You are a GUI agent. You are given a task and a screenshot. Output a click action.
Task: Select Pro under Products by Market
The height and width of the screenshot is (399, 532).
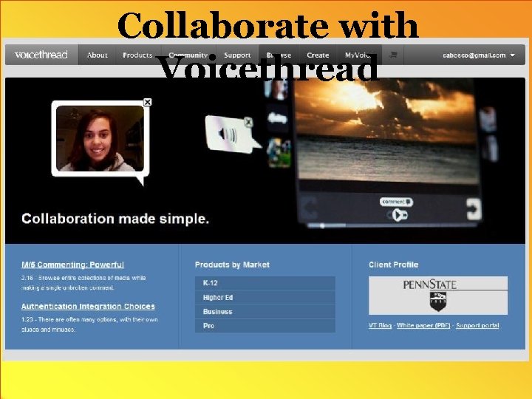265,326
